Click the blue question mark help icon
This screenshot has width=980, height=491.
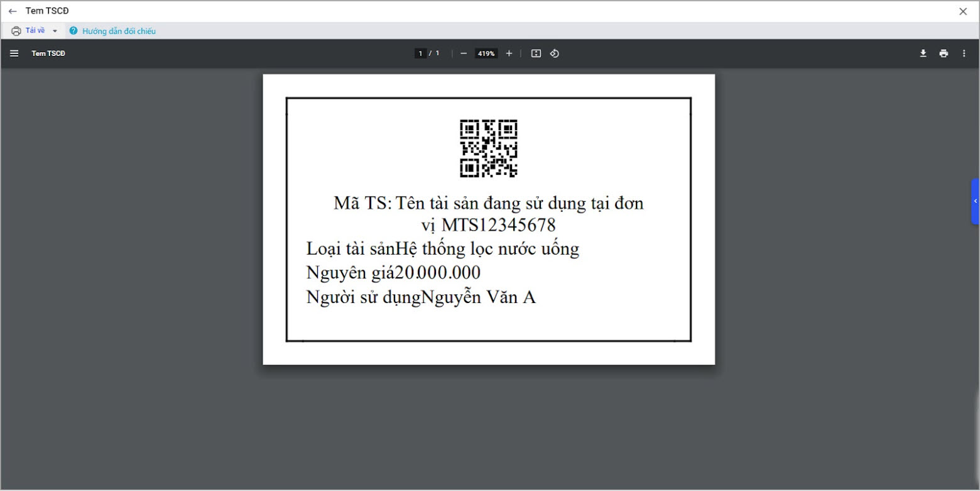(x=73, y=31)
